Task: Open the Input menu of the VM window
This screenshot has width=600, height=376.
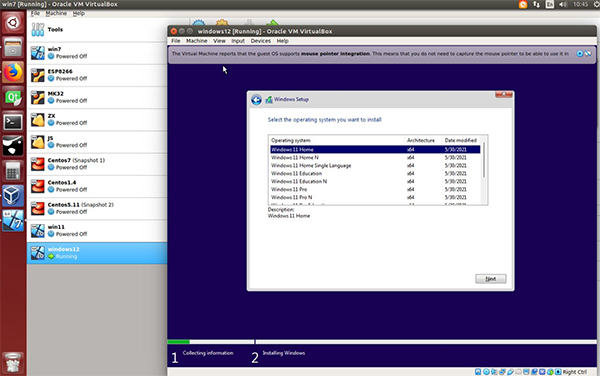Action: tap(238, 41)
